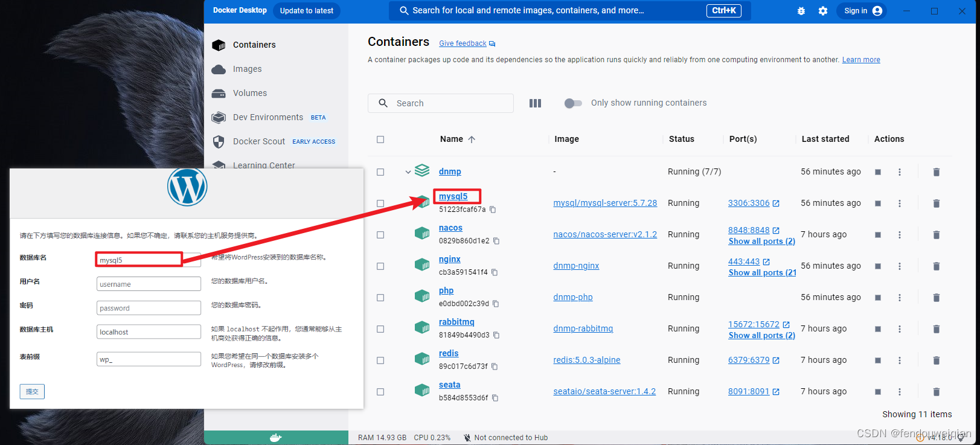
Task: Copy the nacos container ID
Action: coord(496,241)
